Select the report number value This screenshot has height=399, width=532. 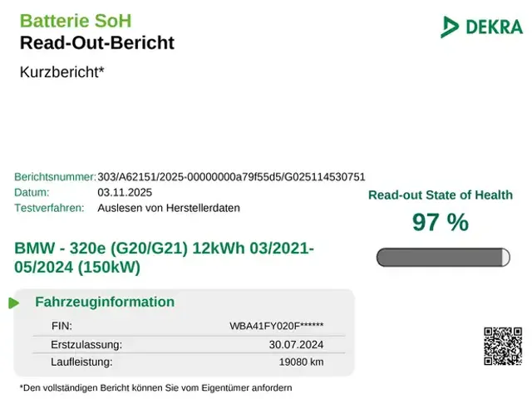pyautogui.click(x=231, y=176)
